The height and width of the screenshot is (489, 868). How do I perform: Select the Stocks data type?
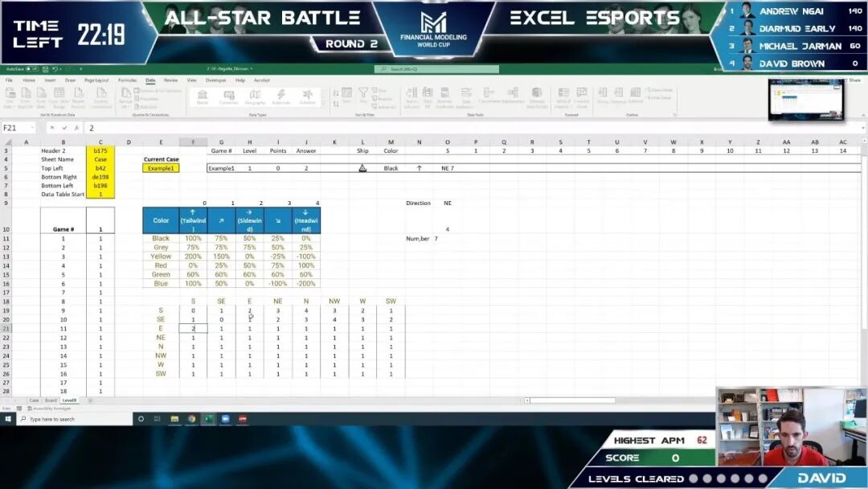tap(203, 97)
